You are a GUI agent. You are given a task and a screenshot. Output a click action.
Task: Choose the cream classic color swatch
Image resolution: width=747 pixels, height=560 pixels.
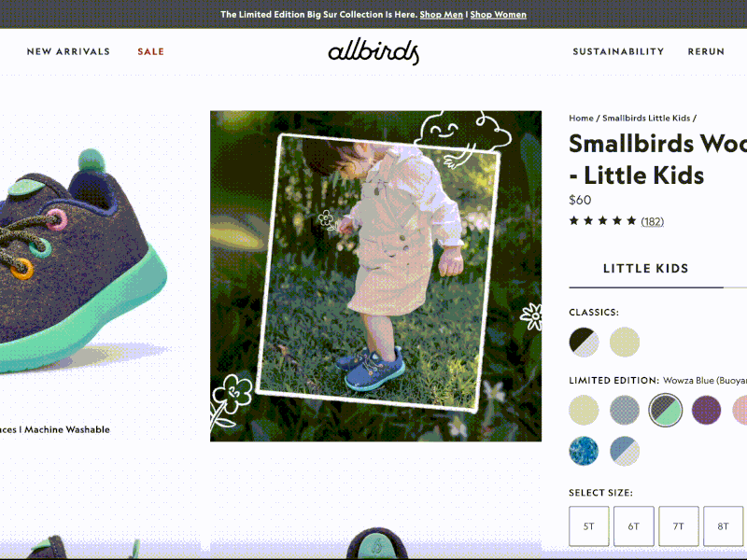pyautogui.click(x=625, y=342)
